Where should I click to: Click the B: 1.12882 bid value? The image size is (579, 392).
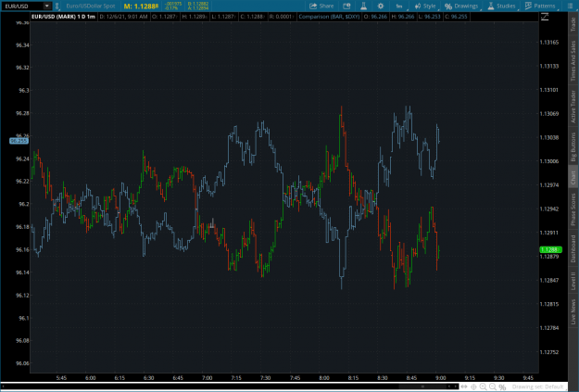point(198,4)
